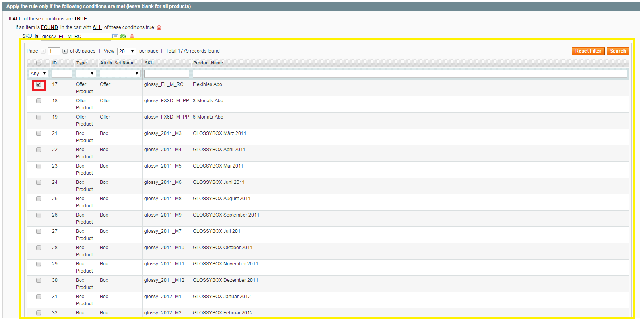
Task: Focus the page number input field
Action: pyautogui.click(x=54, y=51)
